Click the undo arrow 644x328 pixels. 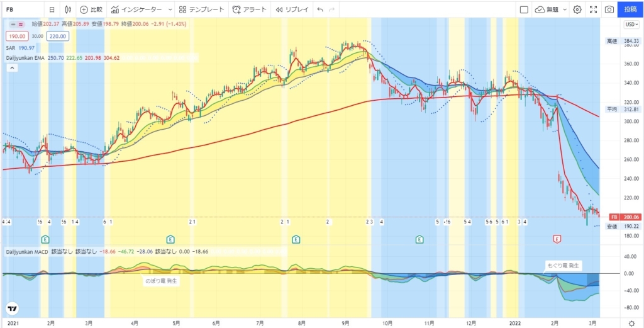coord(320,9)
